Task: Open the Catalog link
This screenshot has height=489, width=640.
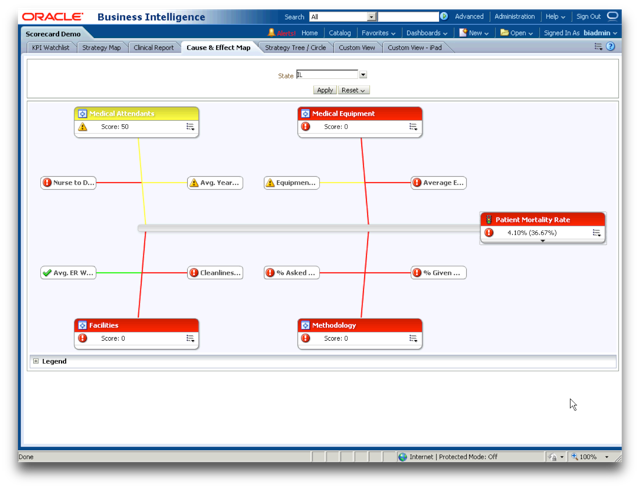Action: [340, 33]
